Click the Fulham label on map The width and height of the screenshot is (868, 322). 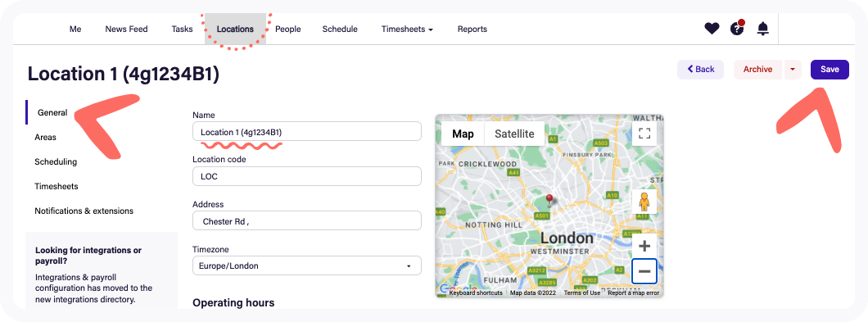[x=500, y=280]
